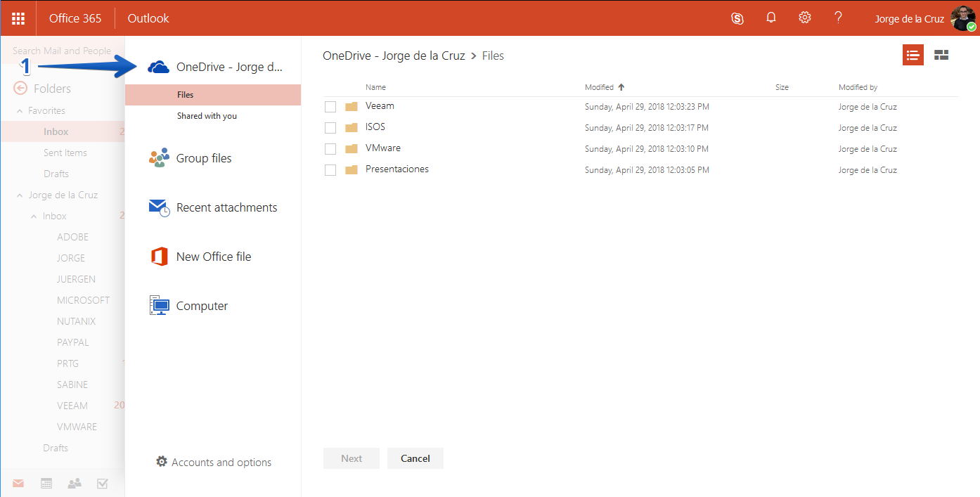Screen dimensions: 980x497
Task: Open the help question mark
Action: [x=838, y=18]
